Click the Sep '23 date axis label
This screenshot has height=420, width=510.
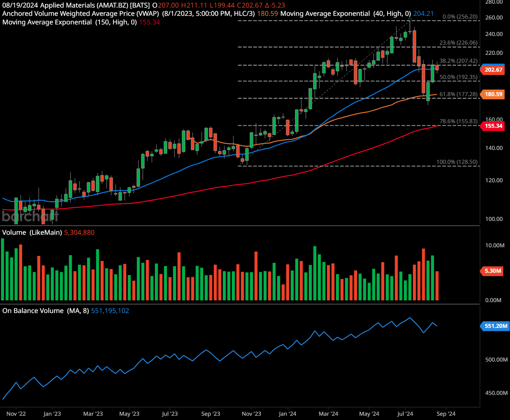211,414
